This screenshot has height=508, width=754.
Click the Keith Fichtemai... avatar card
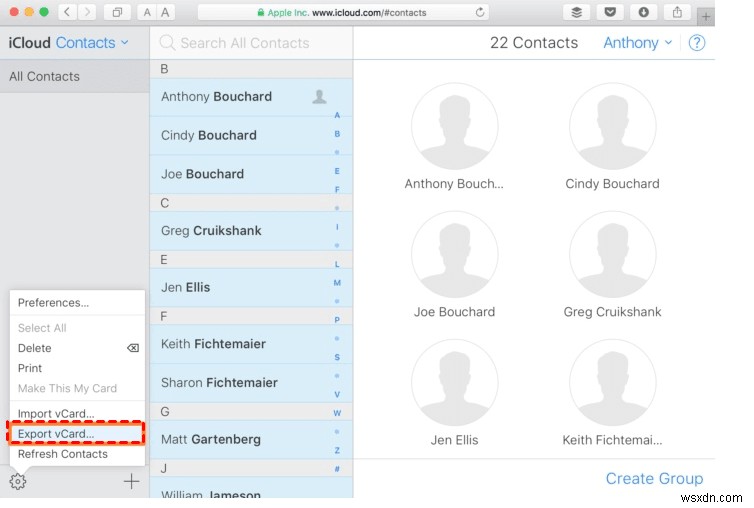[613, 393]
